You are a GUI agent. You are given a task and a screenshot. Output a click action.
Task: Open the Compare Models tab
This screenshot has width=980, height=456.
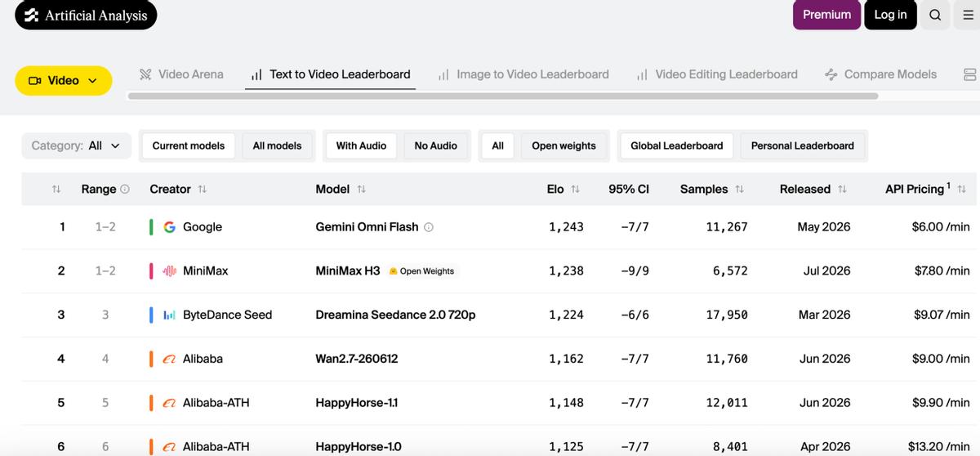point(881,74)
